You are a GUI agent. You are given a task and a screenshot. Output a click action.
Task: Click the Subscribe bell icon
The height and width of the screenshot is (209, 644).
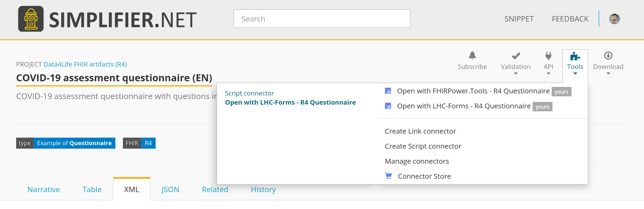click(472, 56)
